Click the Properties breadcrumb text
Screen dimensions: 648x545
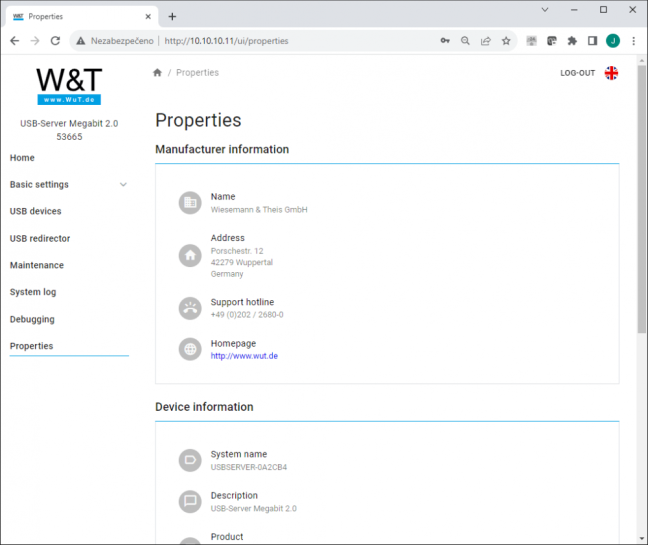click(x=198, y=73)
